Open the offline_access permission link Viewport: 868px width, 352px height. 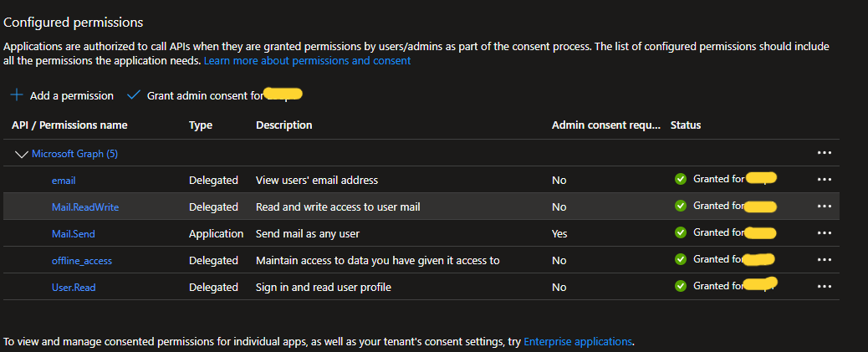coord(81,260)
